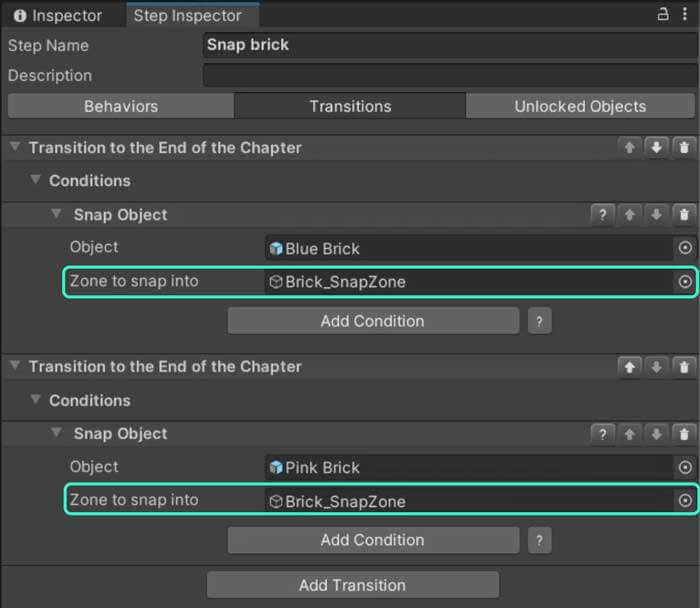700x608 pixels.
Task: Click Add Condition under the Blue Brick condition
Action: click(x=372, y=321)
